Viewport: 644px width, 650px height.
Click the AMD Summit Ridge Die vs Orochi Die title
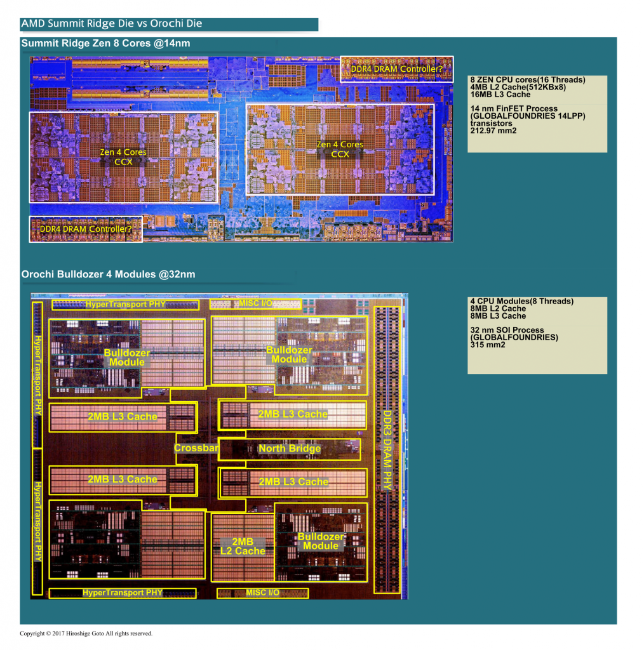coord(112,23)
